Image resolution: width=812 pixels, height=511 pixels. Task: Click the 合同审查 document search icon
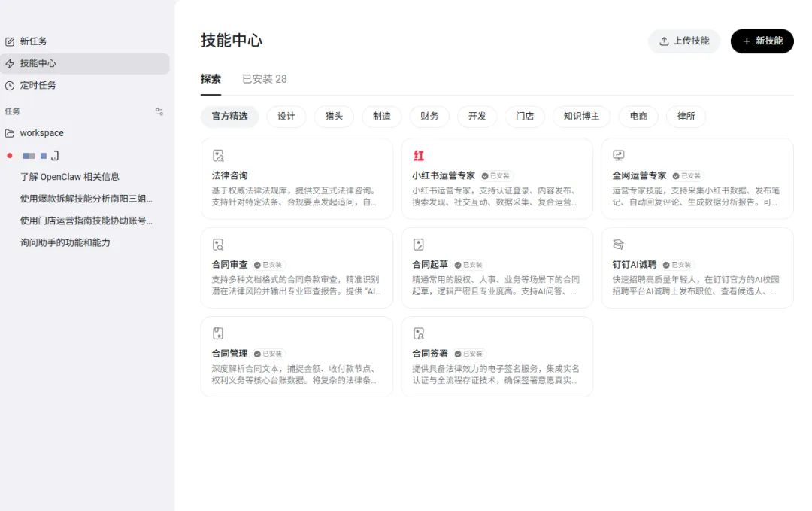[x=218, y=245]
